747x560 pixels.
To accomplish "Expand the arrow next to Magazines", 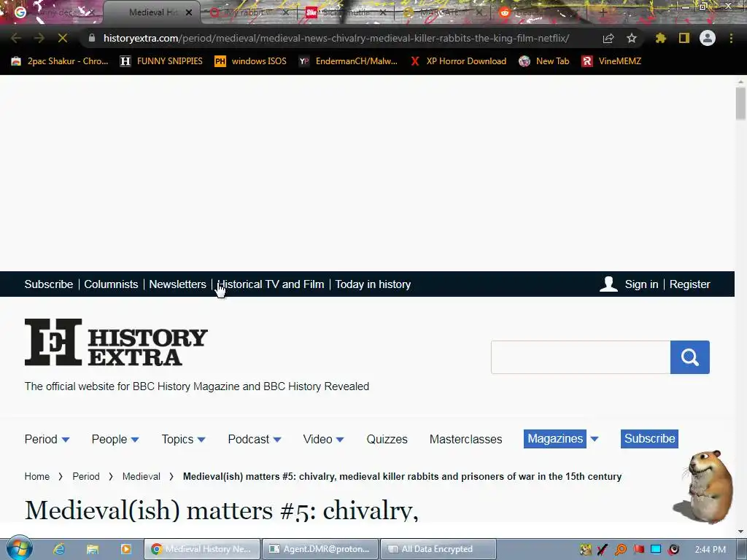I will [x=594, y=438].
